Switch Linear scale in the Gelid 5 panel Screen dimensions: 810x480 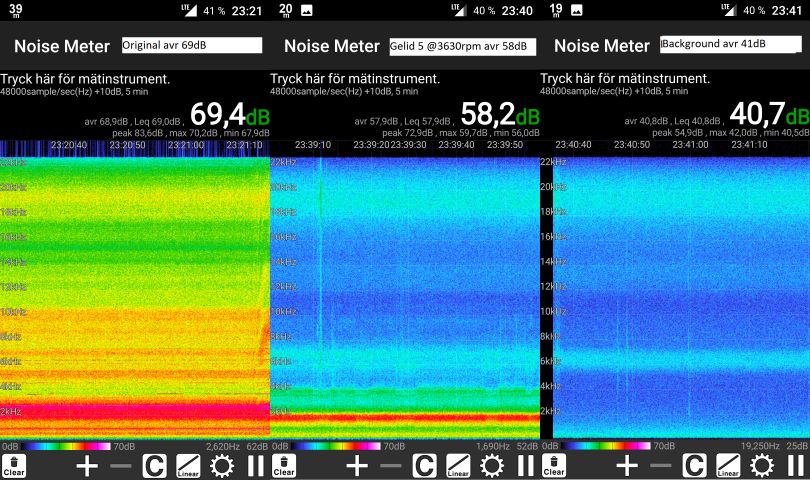click(x=458, y=466)
